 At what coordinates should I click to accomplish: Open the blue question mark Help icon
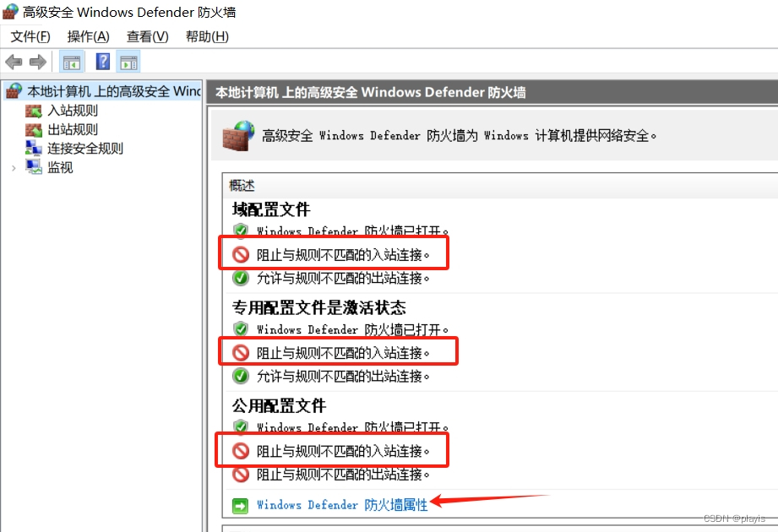pos(103,62)
